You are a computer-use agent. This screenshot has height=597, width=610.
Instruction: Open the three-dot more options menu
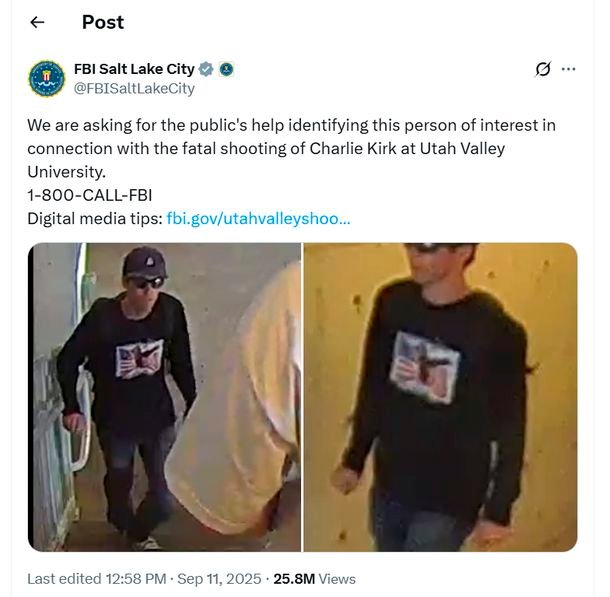click(x=568, y=69)
